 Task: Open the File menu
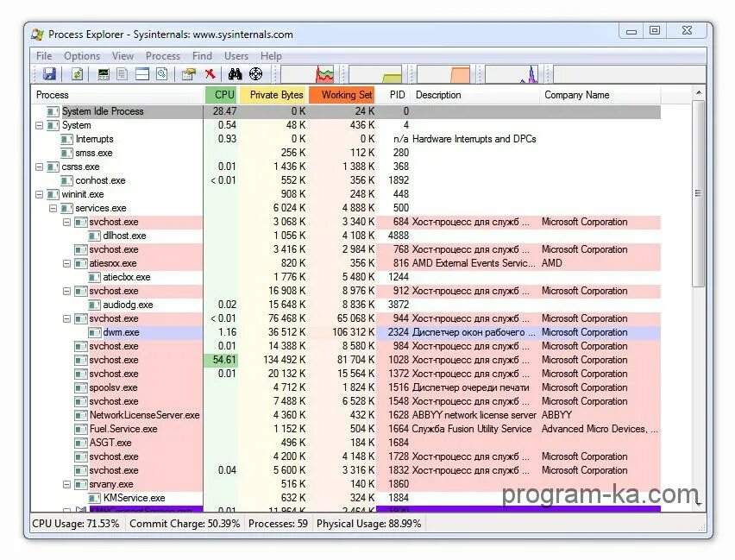click(x=44, y=56)
